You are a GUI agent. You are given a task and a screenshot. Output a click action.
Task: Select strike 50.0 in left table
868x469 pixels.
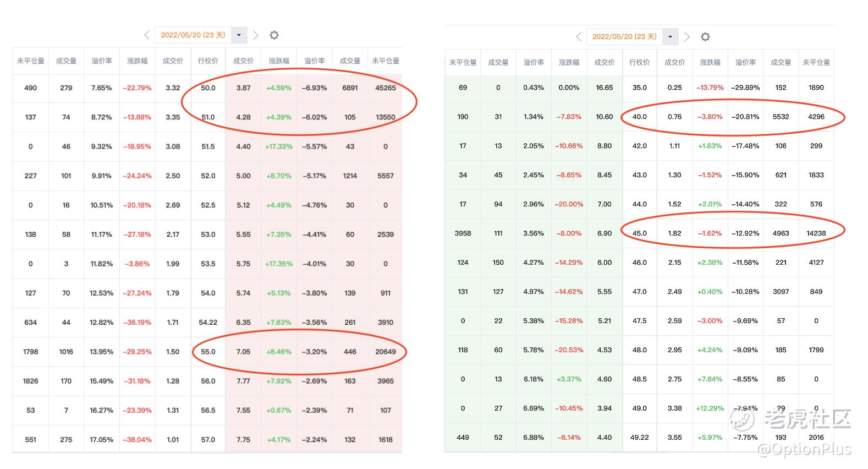[x=208, y=88]
